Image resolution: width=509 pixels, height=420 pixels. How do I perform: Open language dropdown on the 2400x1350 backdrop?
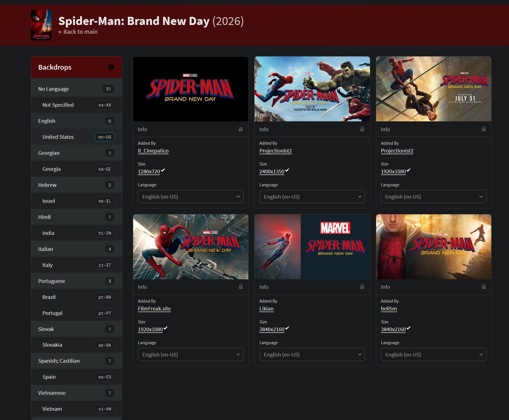point(312,197)
